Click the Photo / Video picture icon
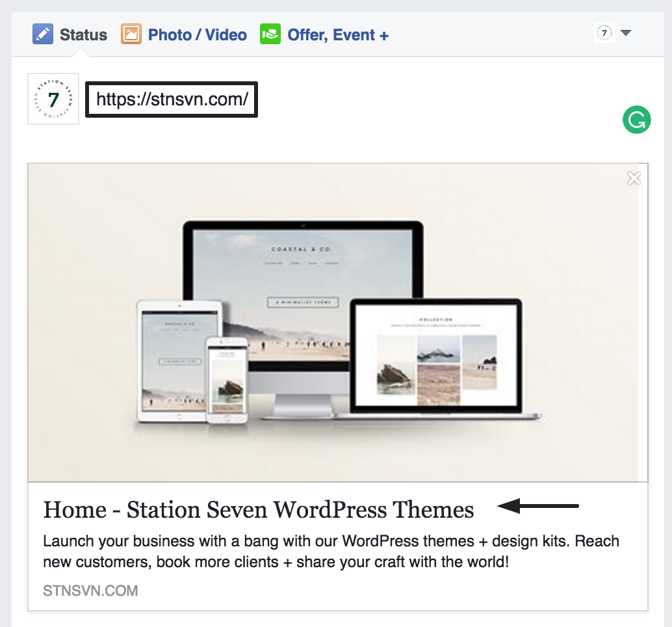The width and height of the screenshot is (672, 627). (131, 34)
